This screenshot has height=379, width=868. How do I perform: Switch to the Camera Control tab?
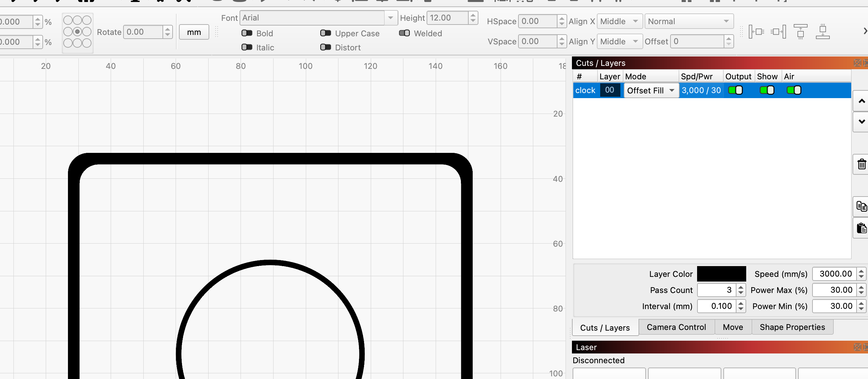coord(676,327)
